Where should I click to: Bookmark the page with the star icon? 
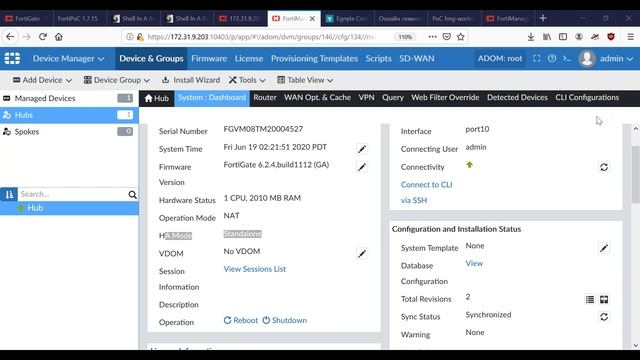coord(461,37)
